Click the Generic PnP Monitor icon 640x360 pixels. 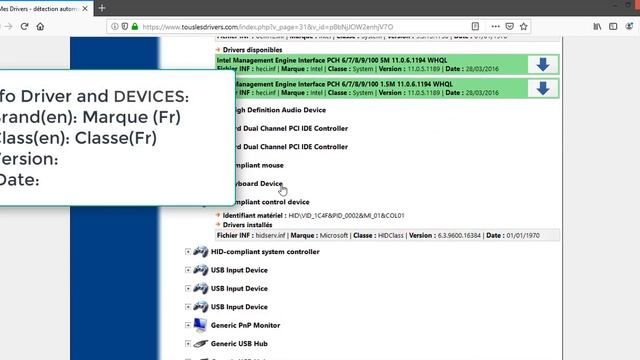pyautogui.click(x=200, y=325)
